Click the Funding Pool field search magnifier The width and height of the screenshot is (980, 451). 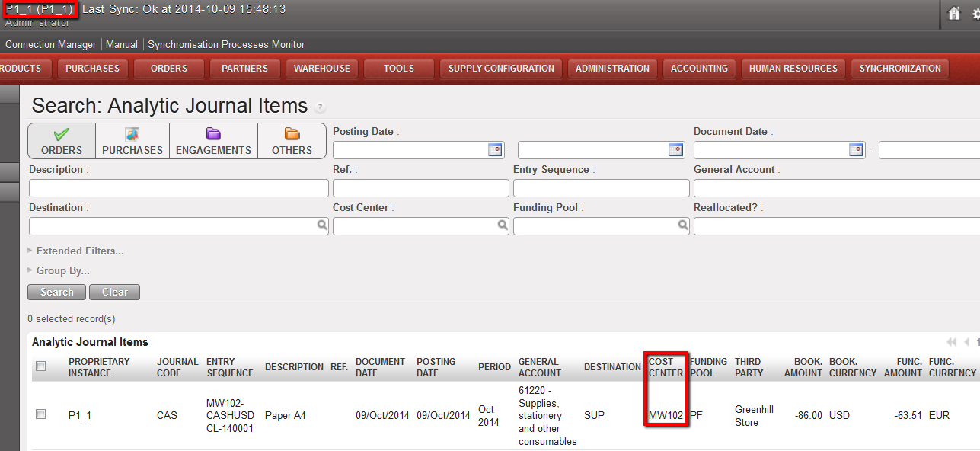pos(683,225)
